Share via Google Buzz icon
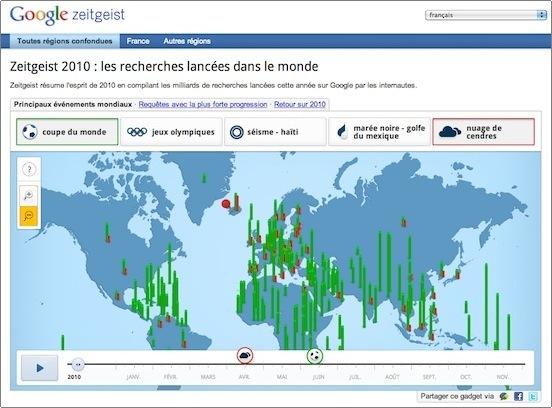The height and width of the screenshot is (408, 552). tap(504, 396)
